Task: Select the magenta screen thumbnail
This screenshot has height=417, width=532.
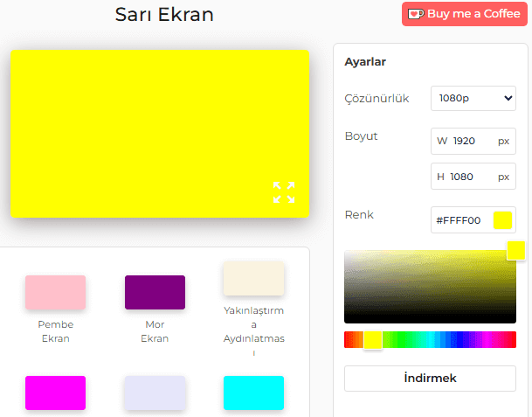Action: pyautogui.click(x=55, y=393)
